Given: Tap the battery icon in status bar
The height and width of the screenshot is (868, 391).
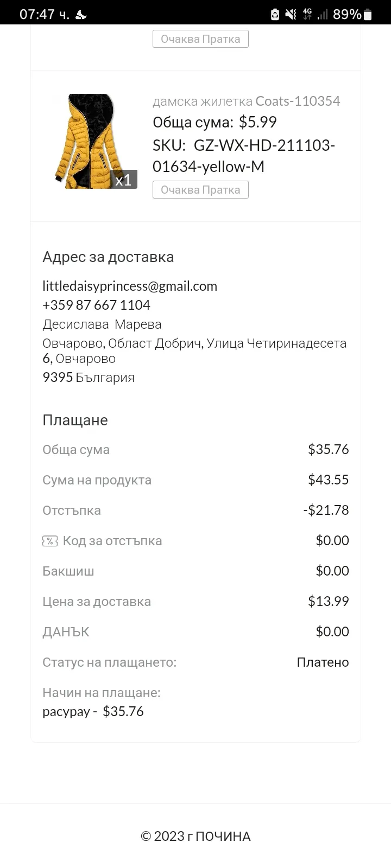Looking at the screenshot, I should [x=369, y=15].
